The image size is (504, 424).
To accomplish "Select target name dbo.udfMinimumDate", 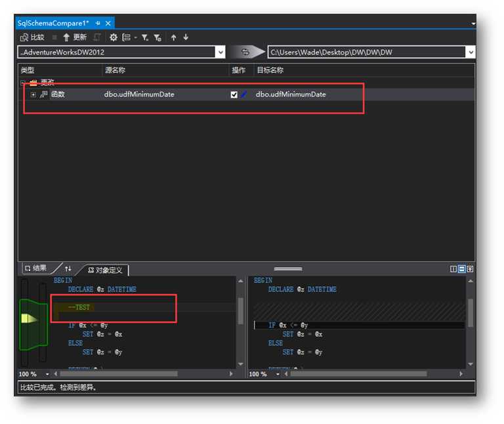I will pos(291,95).
